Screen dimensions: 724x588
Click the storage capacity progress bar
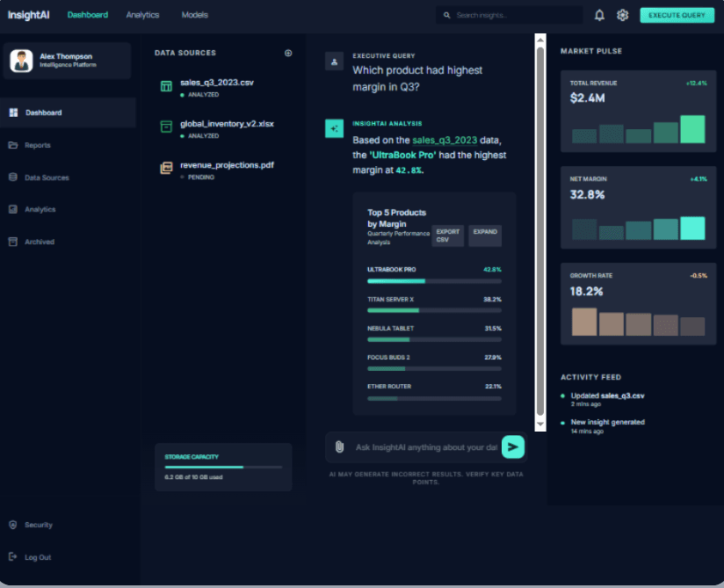223,467
